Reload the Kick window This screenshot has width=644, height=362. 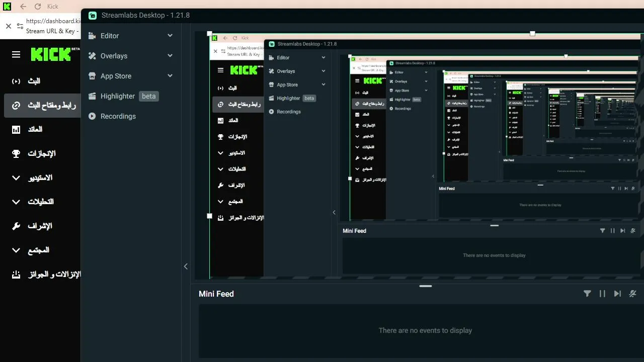(x=38, y=7)
